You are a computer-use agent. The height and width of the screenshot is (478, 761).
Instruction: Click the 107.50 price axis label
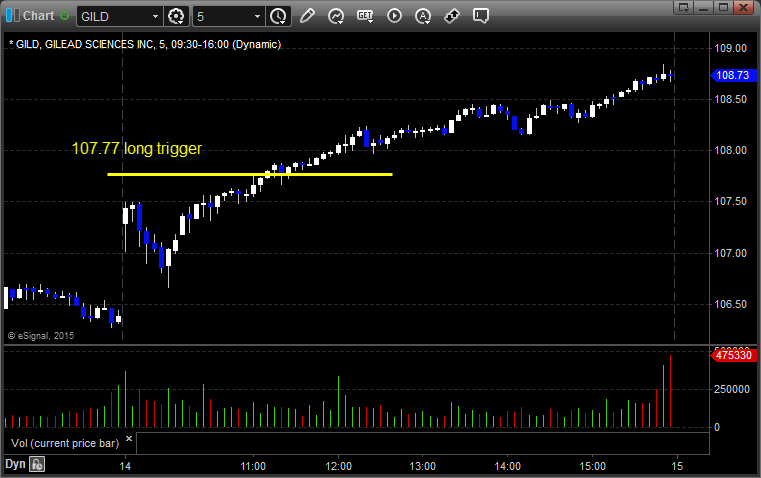pos(730,201)
